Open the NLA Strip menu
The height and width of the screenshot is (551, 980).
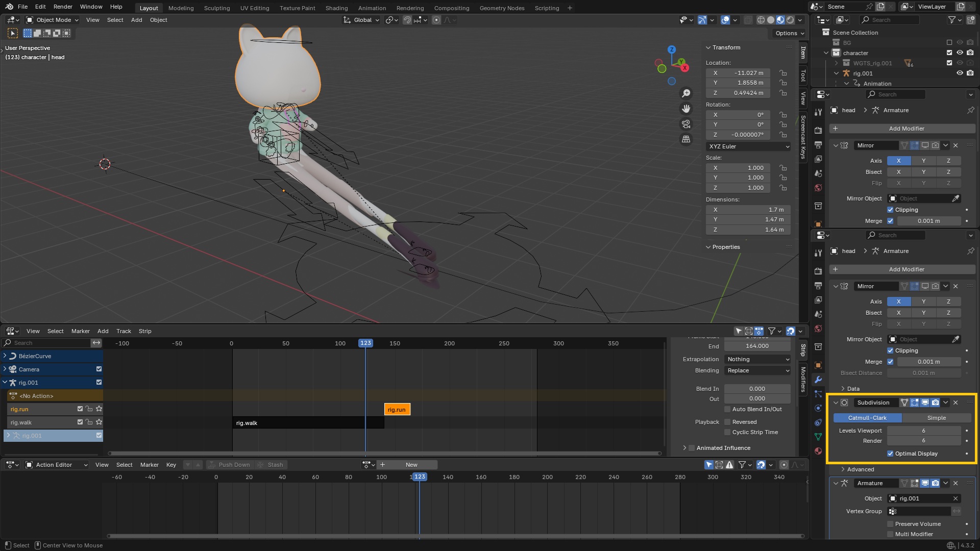tap(145, 331)
